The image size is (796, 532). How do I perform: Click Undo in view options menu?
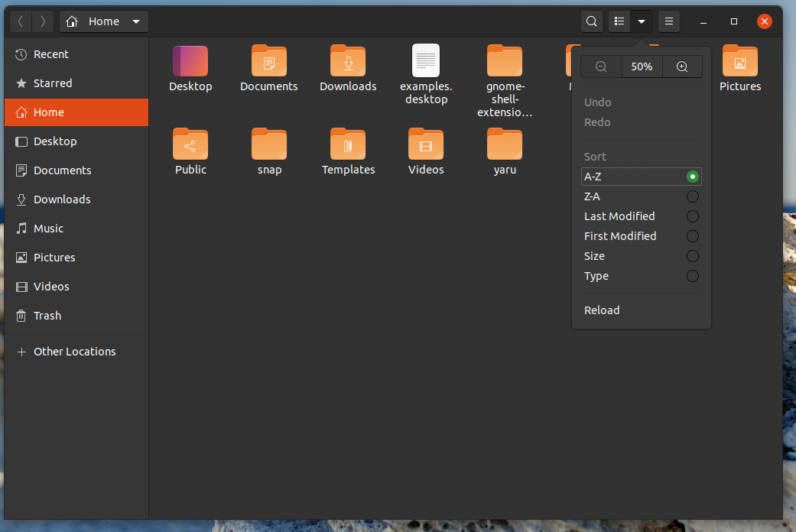pyautogui.click(x=642, y=102)
